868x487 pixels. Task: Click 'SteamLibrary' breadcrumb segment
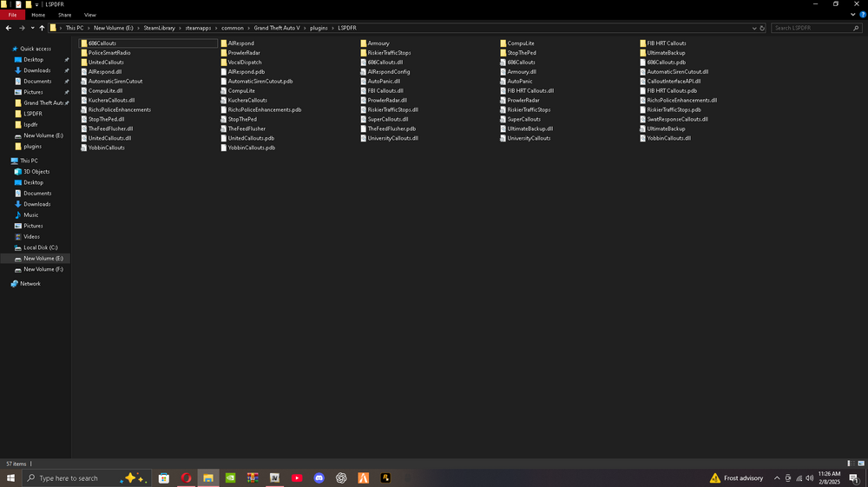160,28
